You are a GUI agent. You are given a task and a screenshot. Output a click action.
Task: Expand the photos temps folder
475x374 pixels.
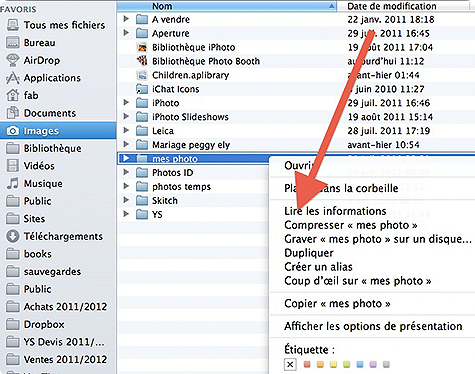tap(126, 186)
